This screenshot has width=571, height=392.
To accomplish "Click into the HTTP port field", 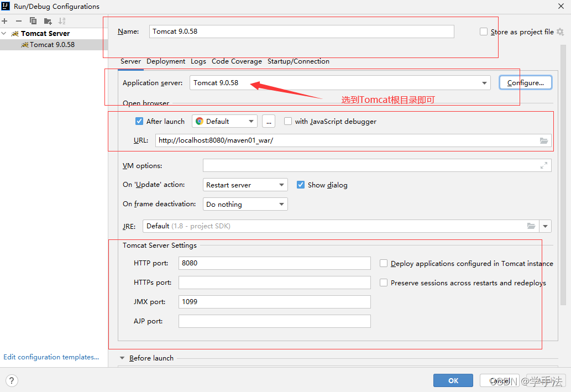I will 275,263.
